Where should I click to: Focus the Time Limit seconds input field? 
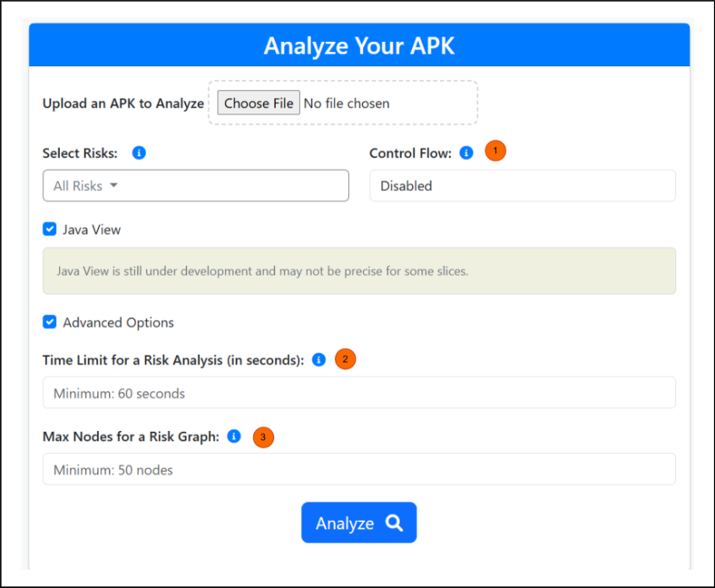358,393
